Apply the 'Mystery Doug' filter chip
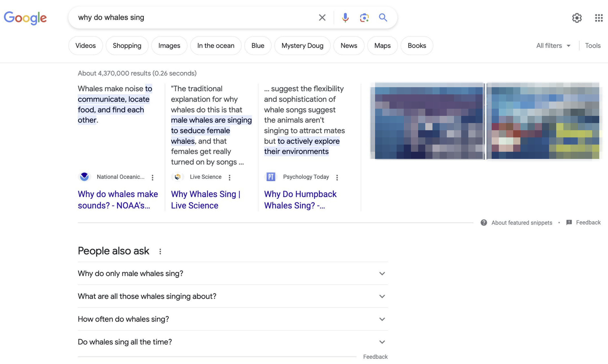The image size is (608, 364). click(x=302, y=46)
